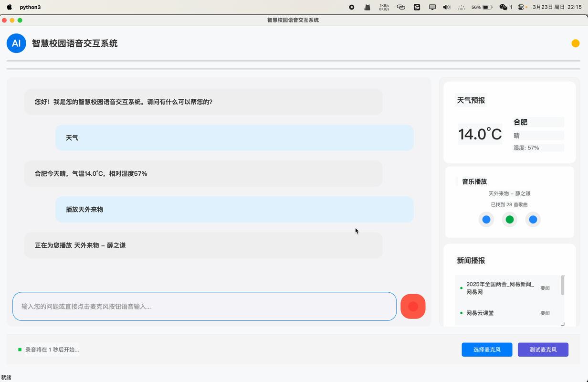588x382 pixels.
Task: Click the Sogou S input method icon
Action: (x=417, y=7)
